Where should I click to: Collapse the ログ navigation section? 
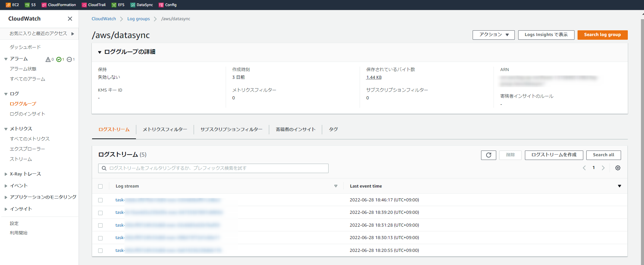tap(6, 94)
